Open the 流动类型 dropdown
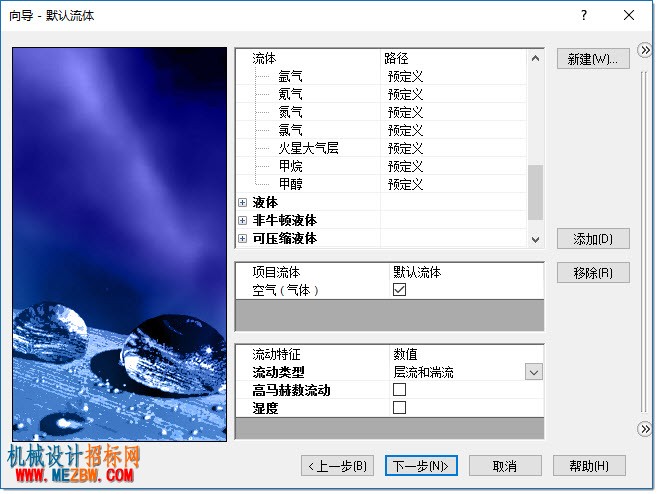Image resolution: width=658 pixels, height=494 pixels. (533, 372)
